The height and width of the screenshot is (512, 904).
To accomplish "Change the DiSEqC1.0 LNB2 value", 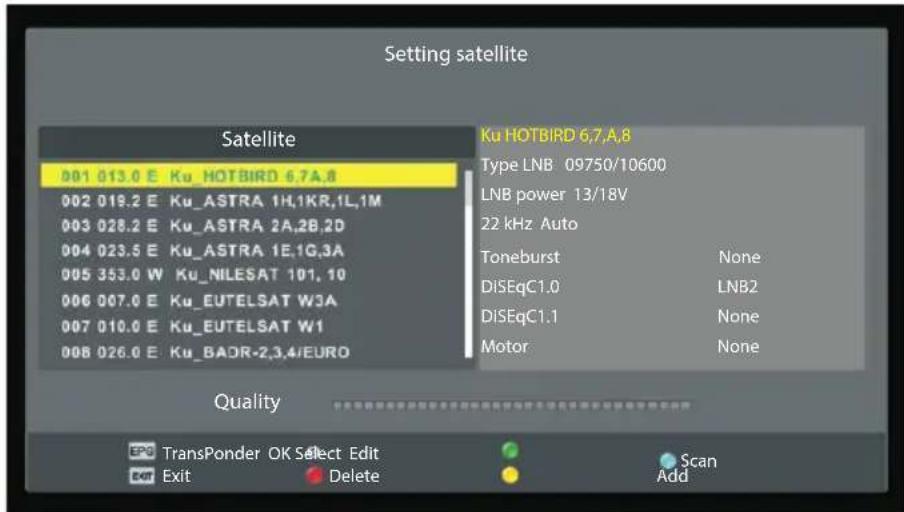I will pos(737,287).
